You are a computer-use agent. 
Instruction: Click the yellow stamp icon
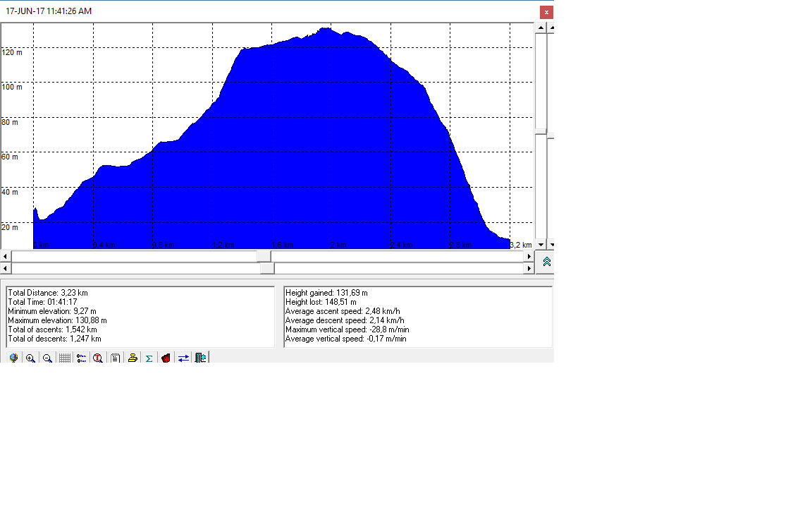(132, 358)
